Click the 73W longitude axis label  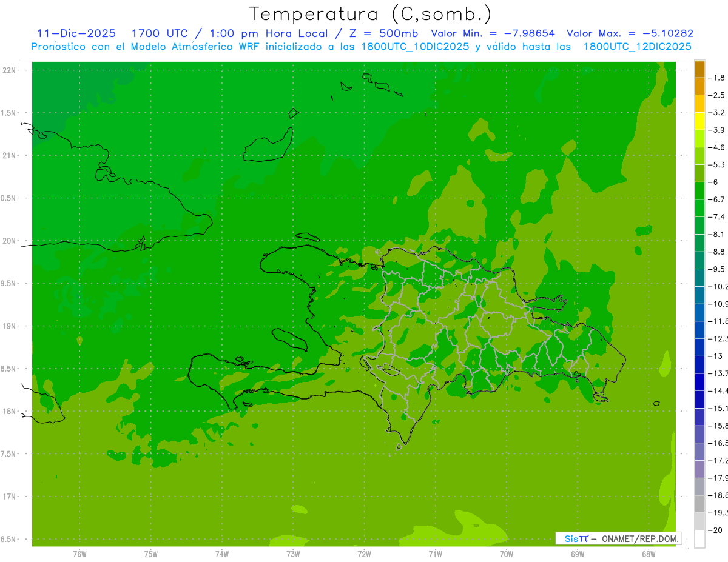click(293, 554)
